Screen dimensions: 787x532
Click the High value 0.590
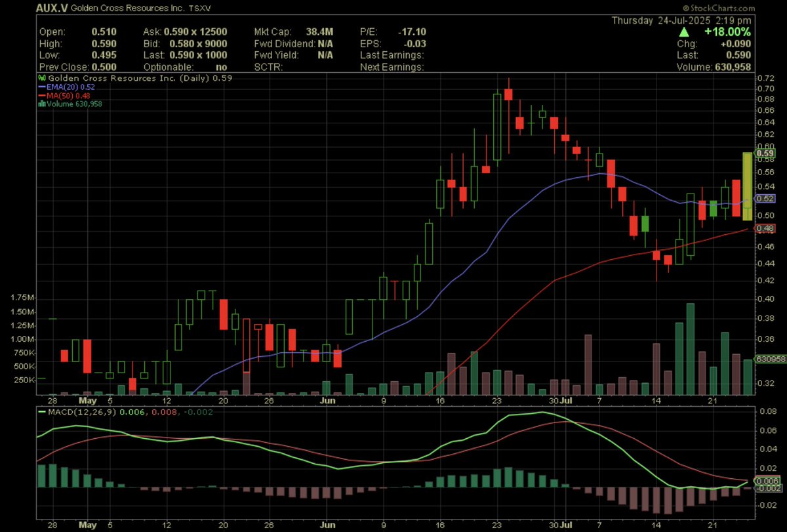pos(104,43)
